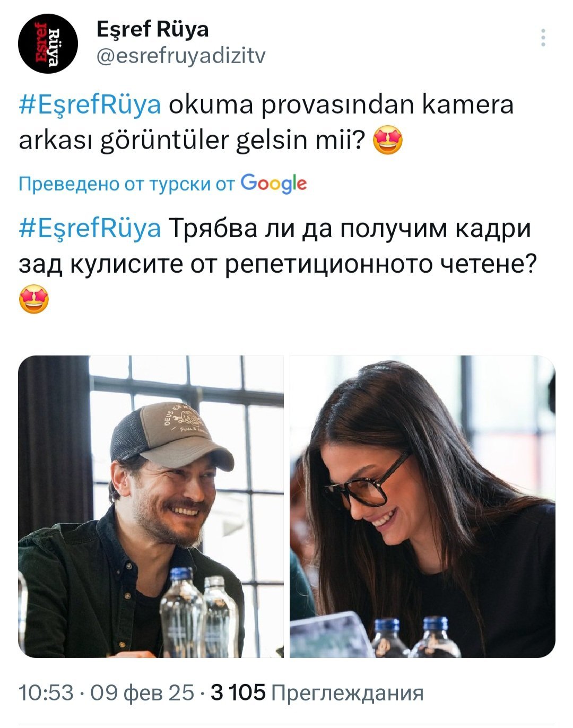
Task: Click the 10:53 · 09 фев 25 timestamp
Action: click(x=107, y=692)
